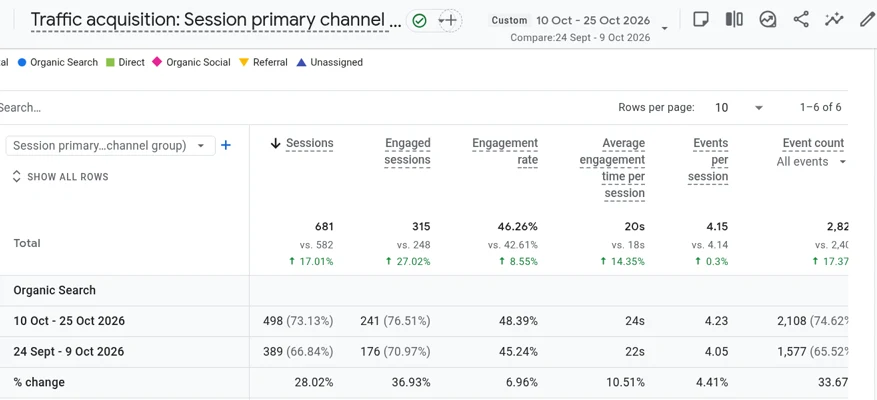Open the Session primary channel group dropdown
The width and height of the screenshot is (877, 400).
(110, 145)
